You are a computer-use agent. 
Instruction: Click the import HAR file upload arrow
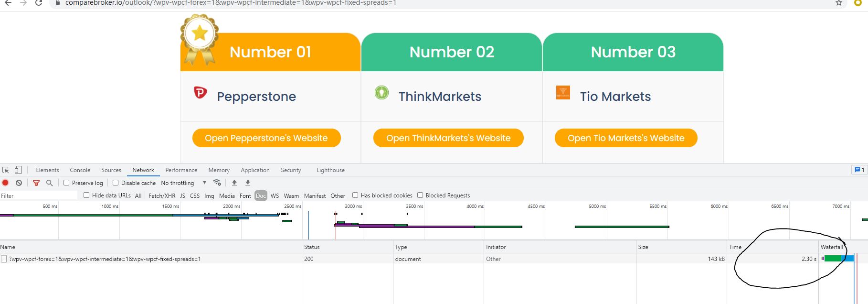(234, 183)
